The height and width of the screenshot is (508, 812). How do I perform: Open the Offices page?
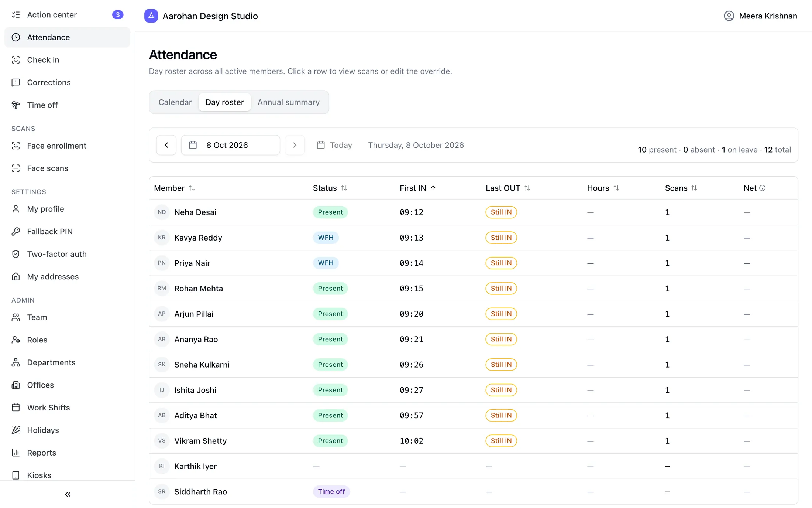pos(67,385)
